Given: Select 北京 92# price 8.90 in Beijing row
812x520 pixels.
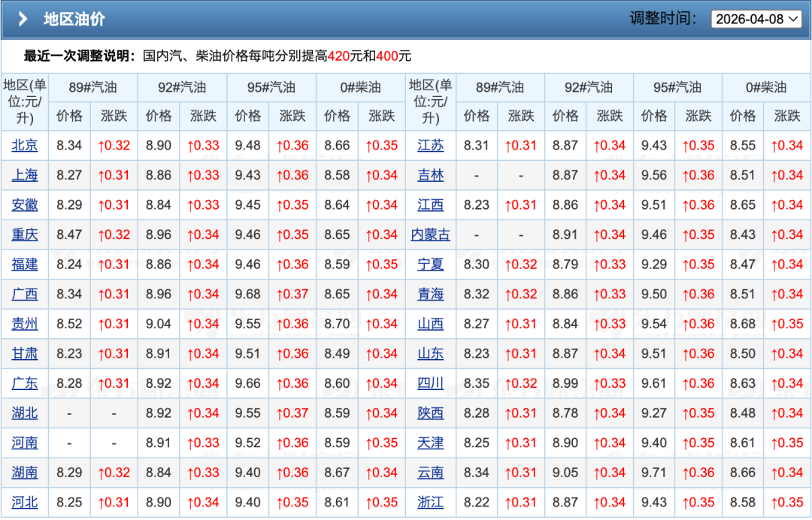Looking at the screenshot, I should 159,145.
